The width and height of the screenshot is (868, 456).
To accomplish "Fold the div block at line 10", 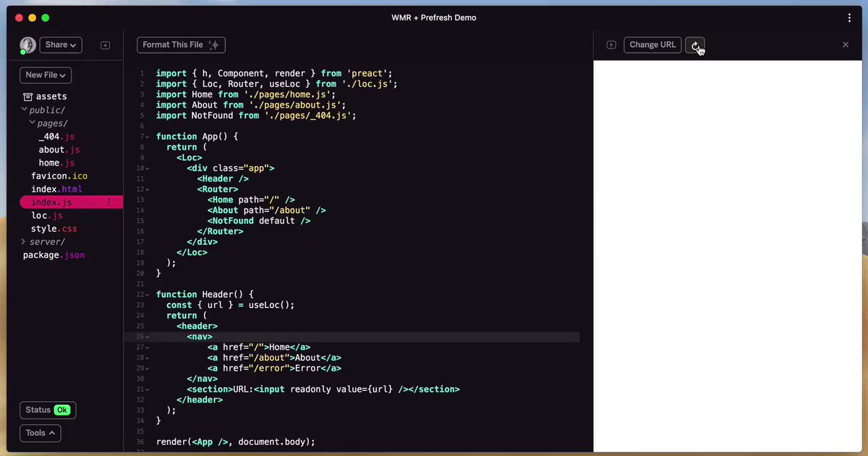I will pos(148,168).
